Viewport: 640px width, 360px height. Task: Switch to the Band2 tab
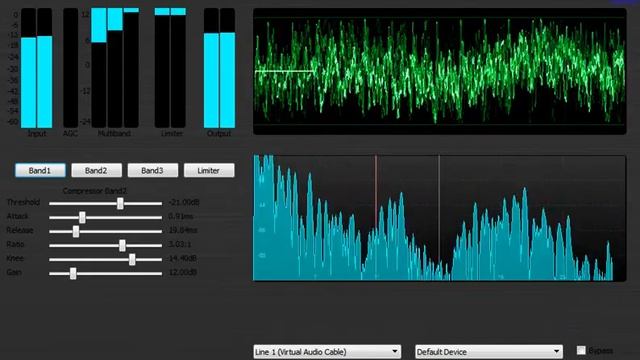click(96, 170)
